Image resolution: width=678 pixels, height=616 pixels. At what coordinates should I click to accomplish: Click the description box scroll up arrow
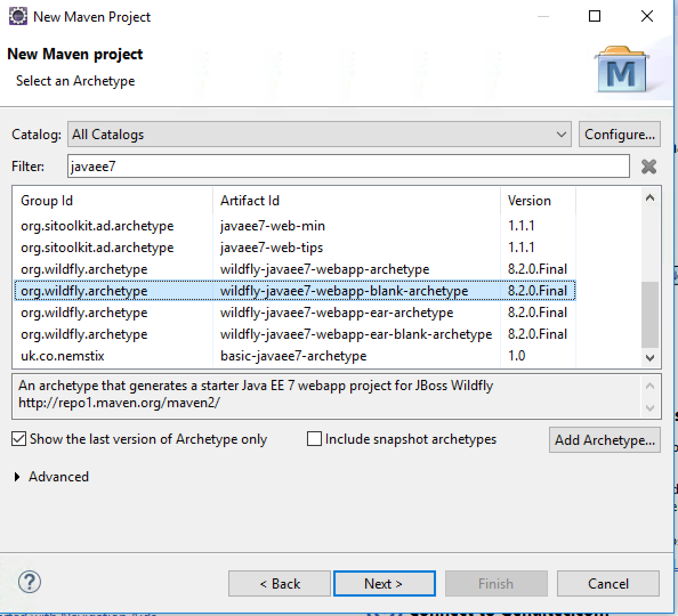click(x=650, y=386)
